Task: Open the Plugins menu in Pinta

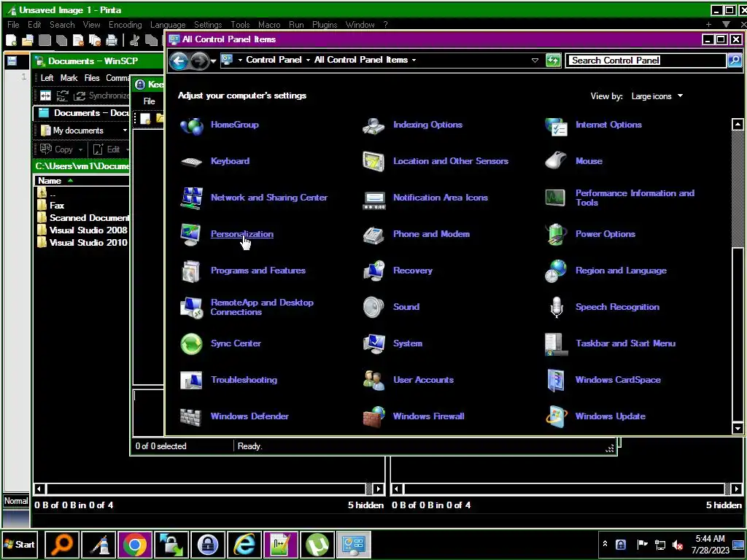Action: pyautogui.click(x=325, y=25)
